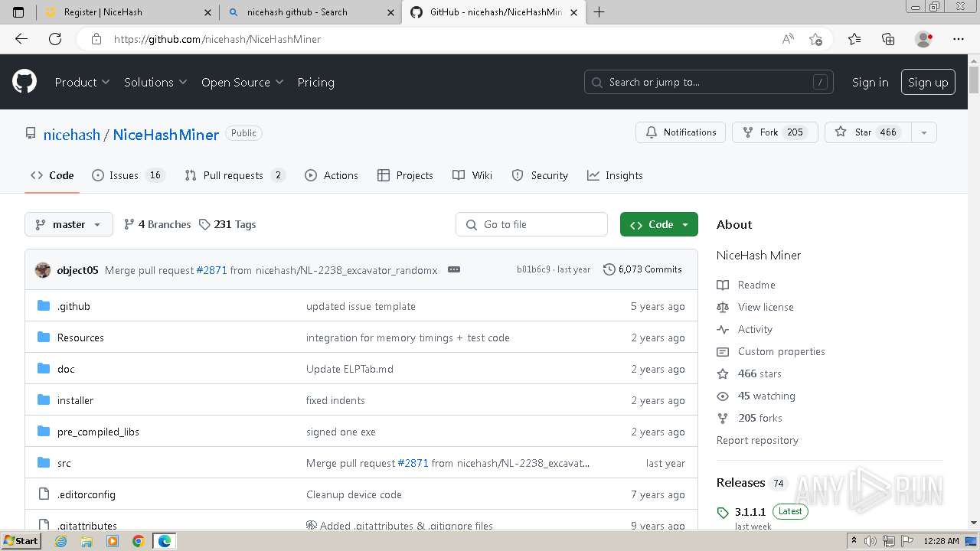Open installer folder

pos(75,400)
